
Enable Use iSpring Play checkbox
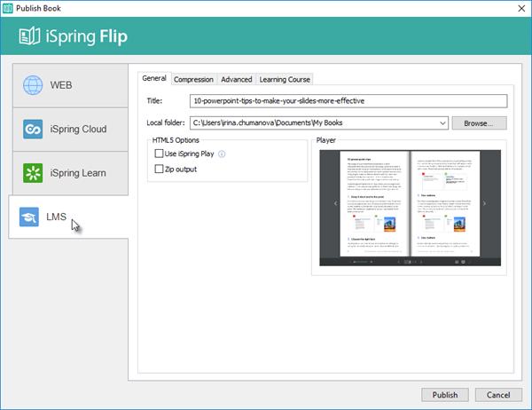click(x=159, y=154)
